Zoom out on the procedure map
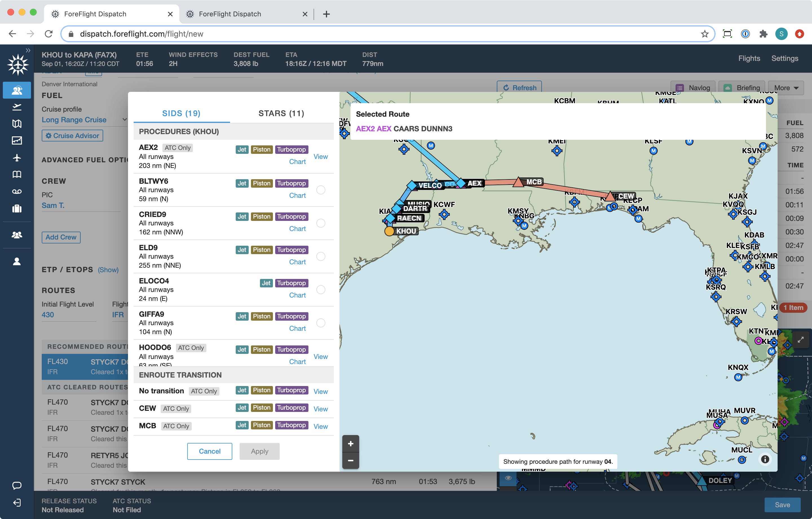Viewport: 812px width, 519px height. (350, 460)
